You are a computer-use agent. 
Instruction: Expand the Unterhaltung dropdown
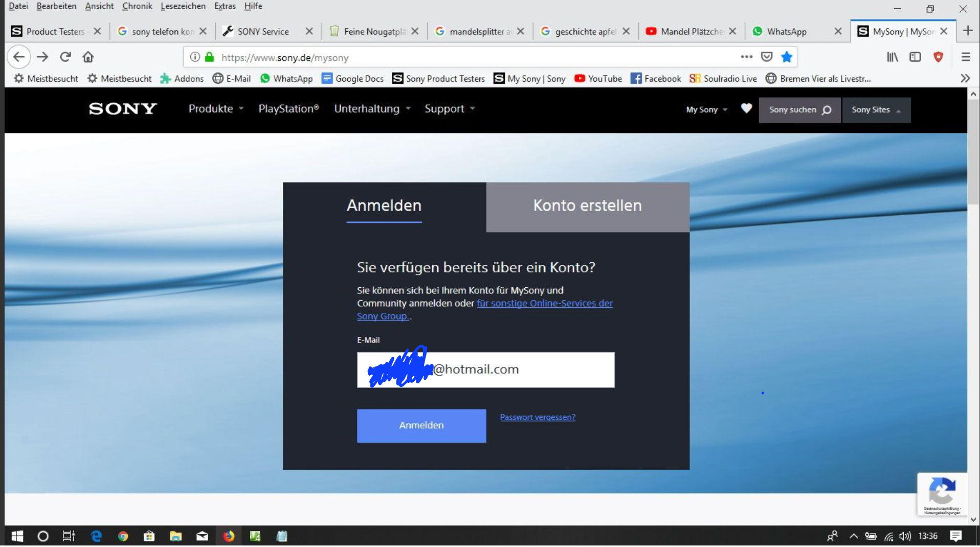coord(372,108)
